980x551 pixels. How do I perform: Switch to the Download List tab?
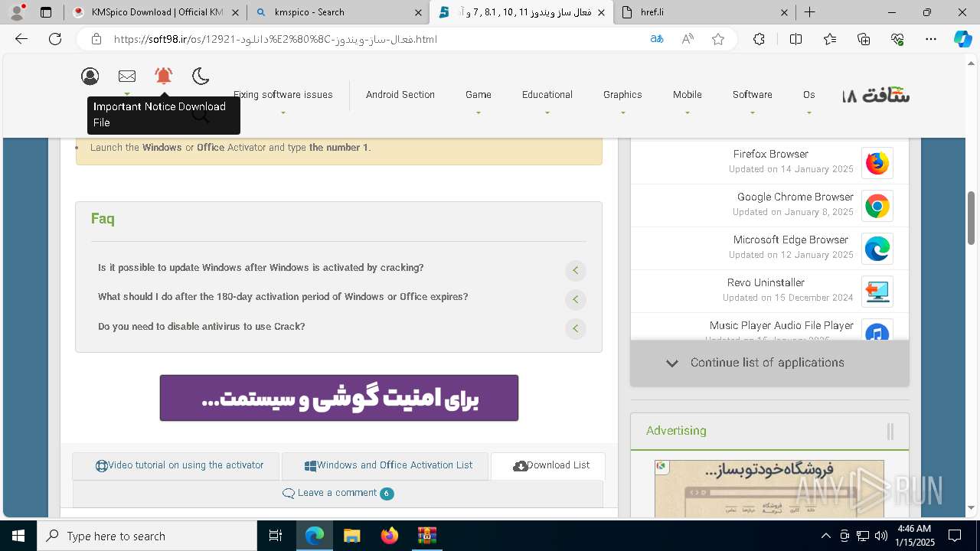click(x=548, y=466)
